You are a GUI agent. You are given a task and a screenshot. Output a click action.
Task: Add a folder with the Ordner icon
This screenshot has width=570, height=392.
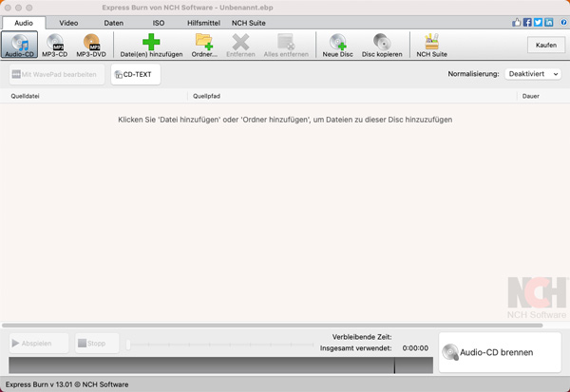[204, 45]
